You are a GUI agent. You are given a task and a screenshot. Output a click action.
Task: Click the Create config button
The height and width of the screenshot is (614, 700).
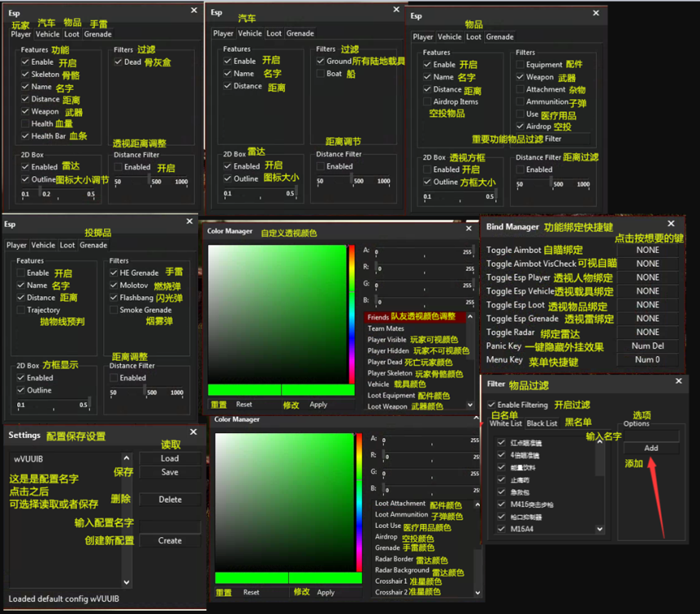tap(169, 540)
